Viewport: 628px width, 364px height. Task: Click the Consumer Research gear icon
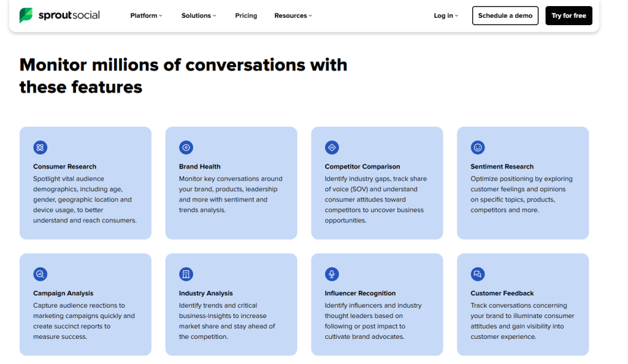pos(40,147)
